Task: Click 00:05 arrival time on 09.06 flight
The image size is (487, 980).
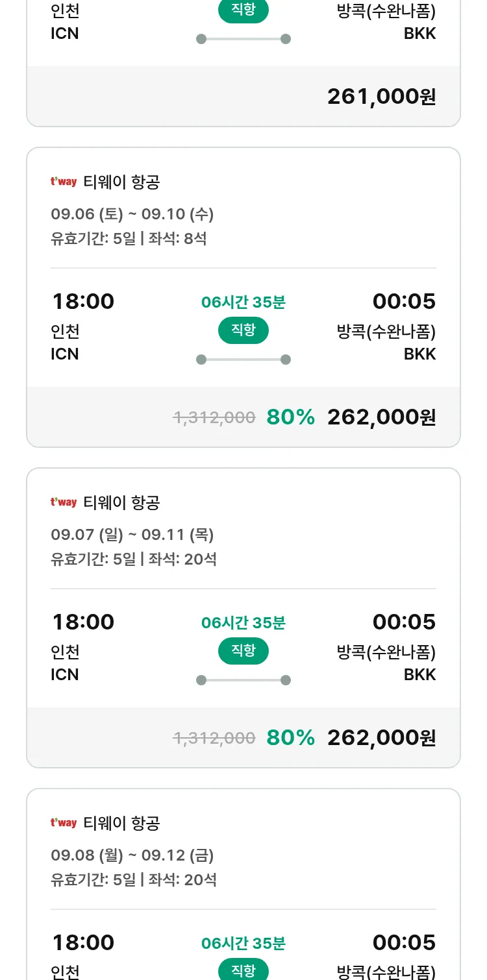Action: (x=404, y=301)
